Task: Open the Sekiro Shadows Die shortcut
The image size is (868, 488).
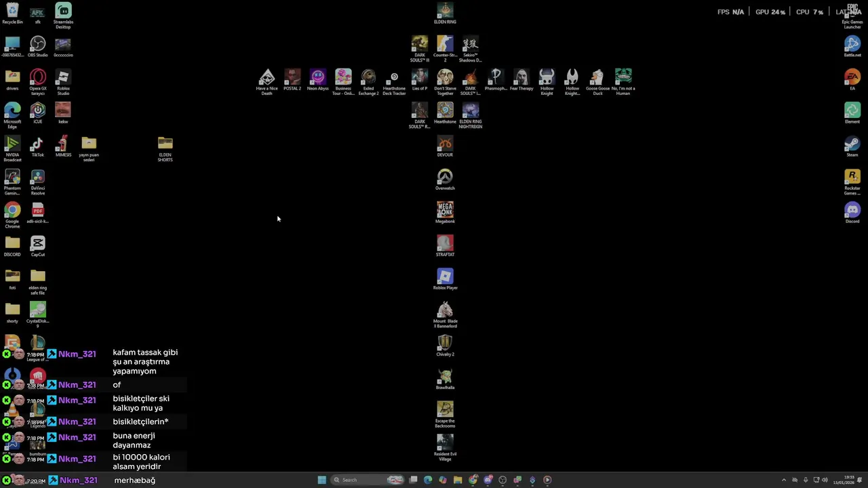Action: (x=471, y=49)
